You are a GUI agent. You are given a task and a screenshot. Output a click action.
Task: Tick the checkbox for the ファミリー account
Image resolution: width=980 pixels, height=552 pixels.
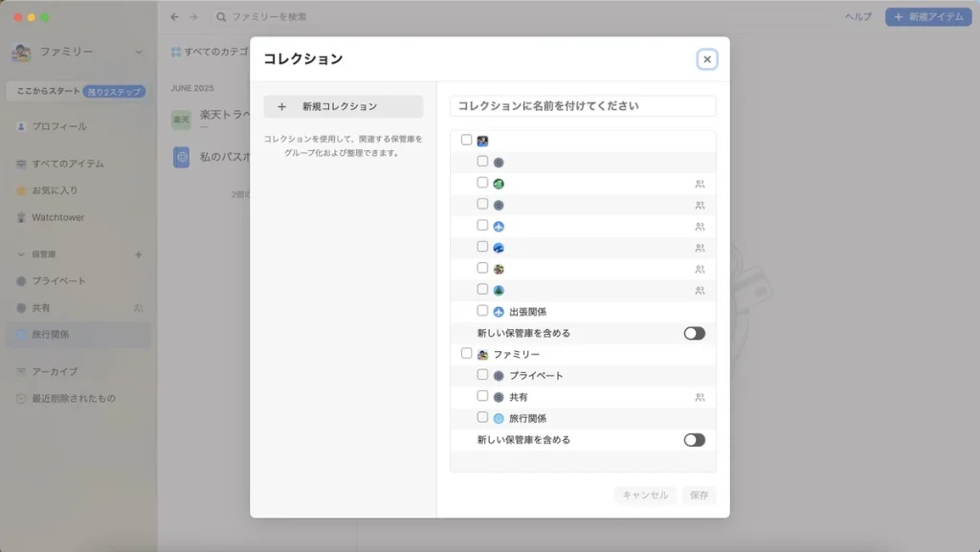point(466,353)
